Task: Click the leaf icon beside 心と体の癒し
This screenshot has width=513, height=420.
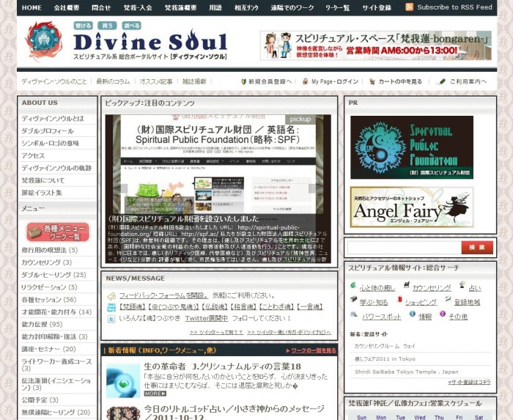Action: (353, 287)
